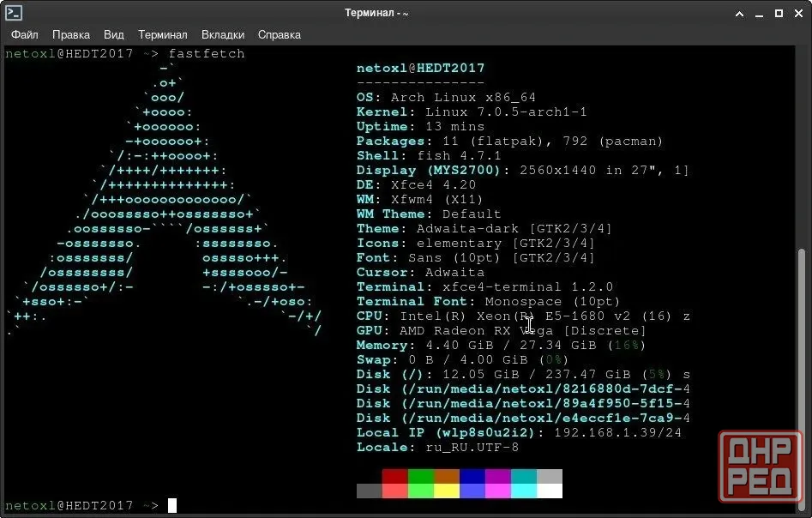Open the Терминал menu
This screenshot has width=812, height=518.
(x=163, y=34)
